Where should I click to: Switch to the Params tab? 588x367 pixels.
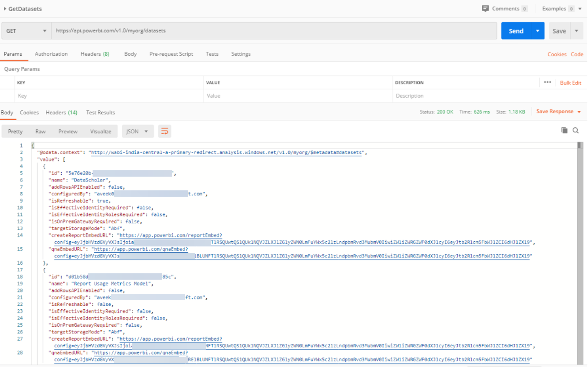[x=13, y=54]
